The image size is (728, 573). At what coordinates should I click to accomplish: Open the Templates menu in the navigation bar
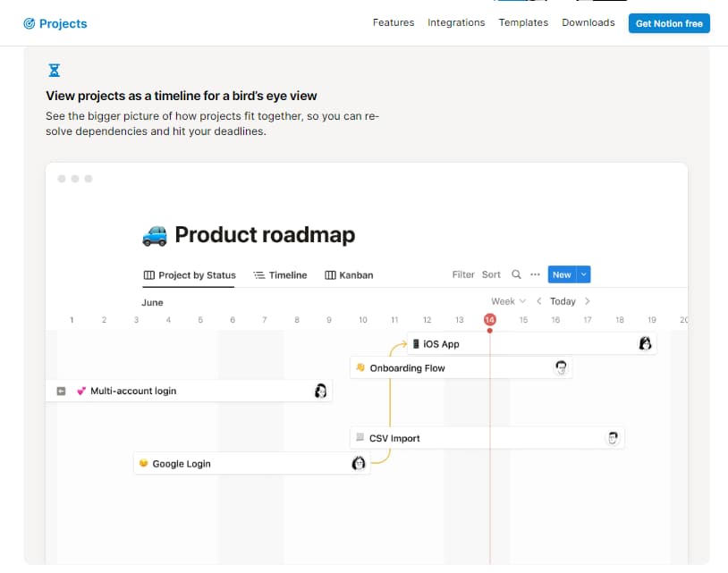523,22
